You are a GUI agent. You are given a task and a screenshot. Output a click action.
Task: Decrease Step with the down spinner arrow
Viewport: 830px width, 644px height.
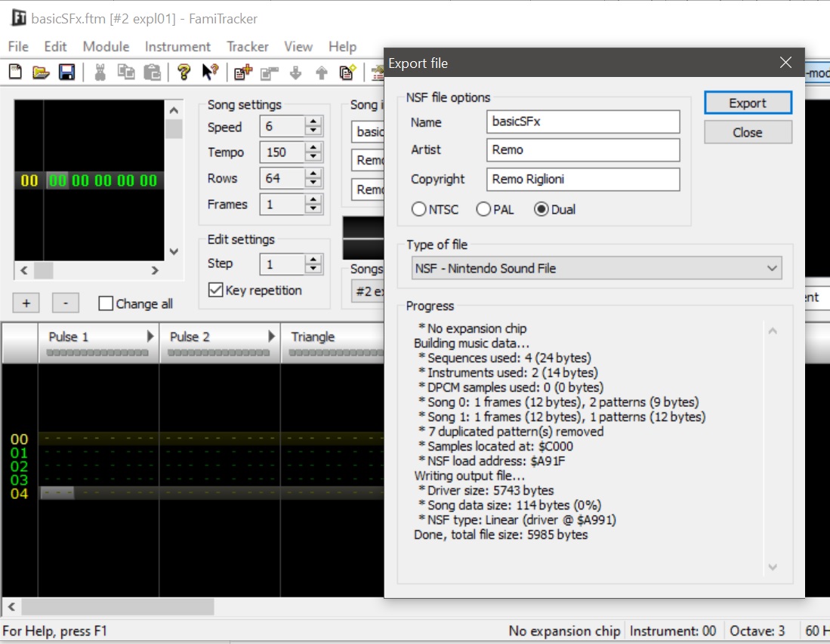point(313,268)
